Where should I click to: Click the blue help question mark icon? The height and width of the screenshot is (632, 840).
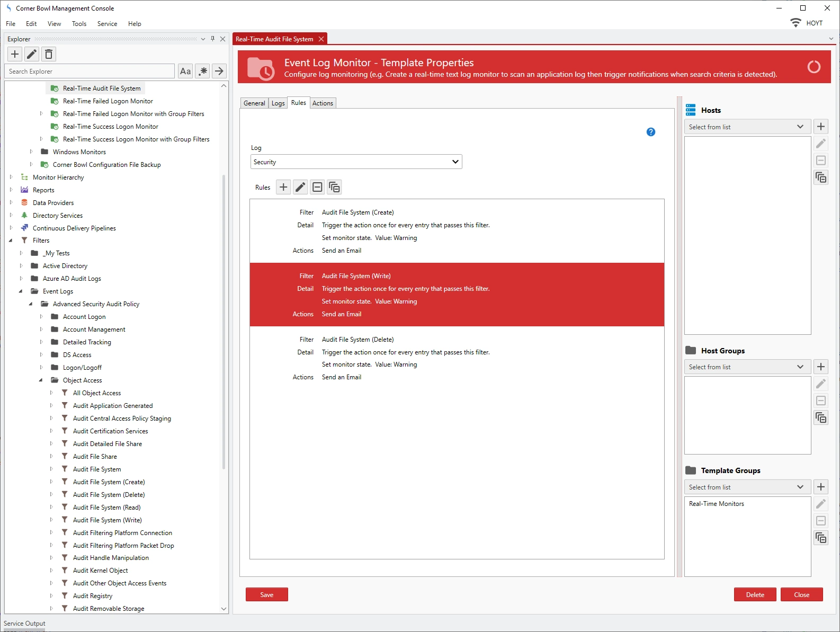(651, 132)
